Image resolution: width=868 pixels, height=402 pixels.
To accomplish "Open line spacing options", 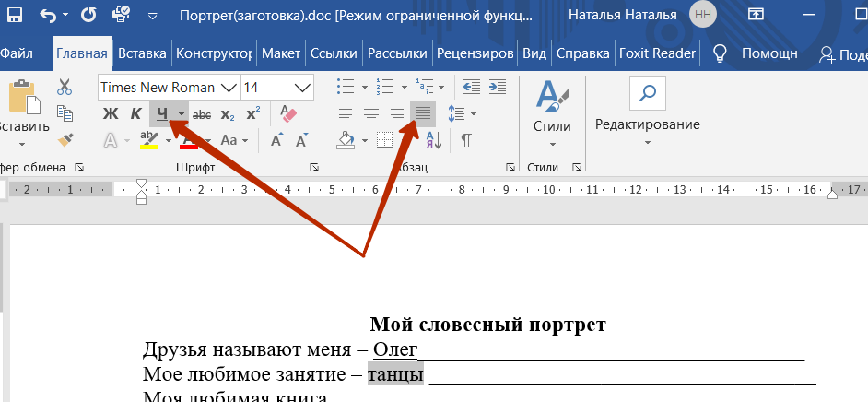I will (x=455, y=113).
